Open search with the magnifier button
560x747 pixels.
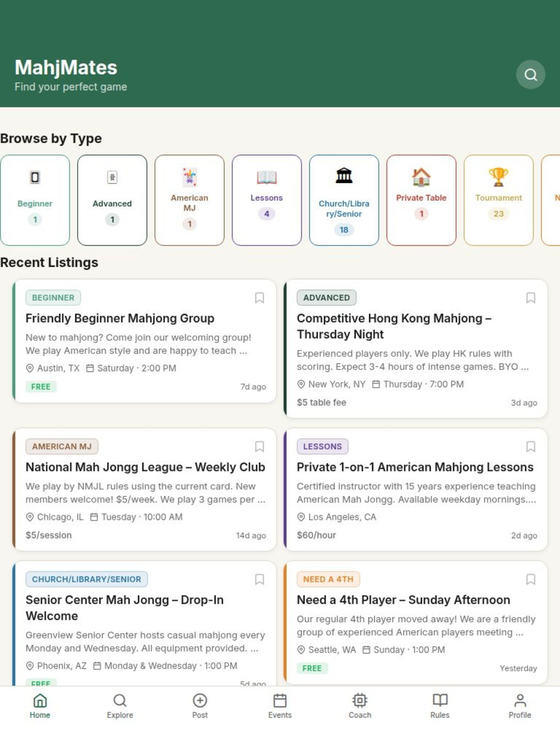click(x=530, y=75)
